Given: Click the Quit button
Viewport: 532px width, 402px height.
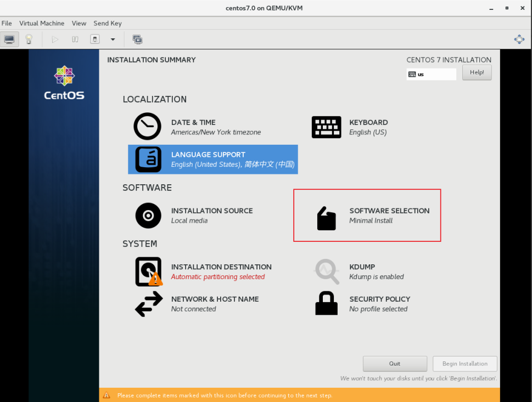Looking at the screenshot, I should tap(395, 364).
